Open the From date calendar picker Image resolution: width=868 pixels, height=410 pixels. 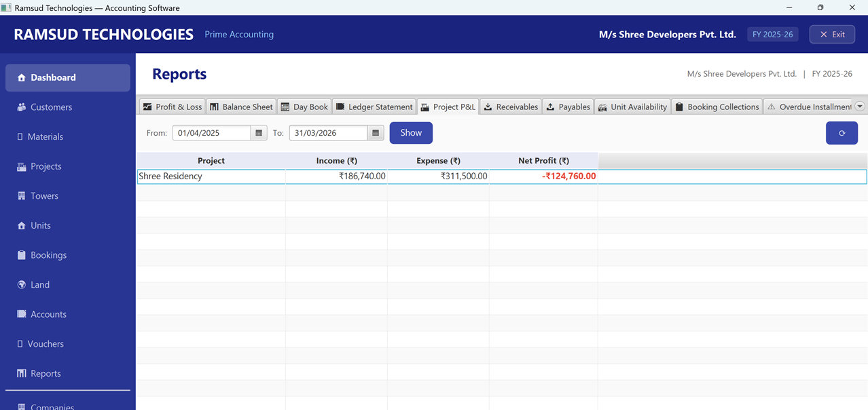click(259, 133)
